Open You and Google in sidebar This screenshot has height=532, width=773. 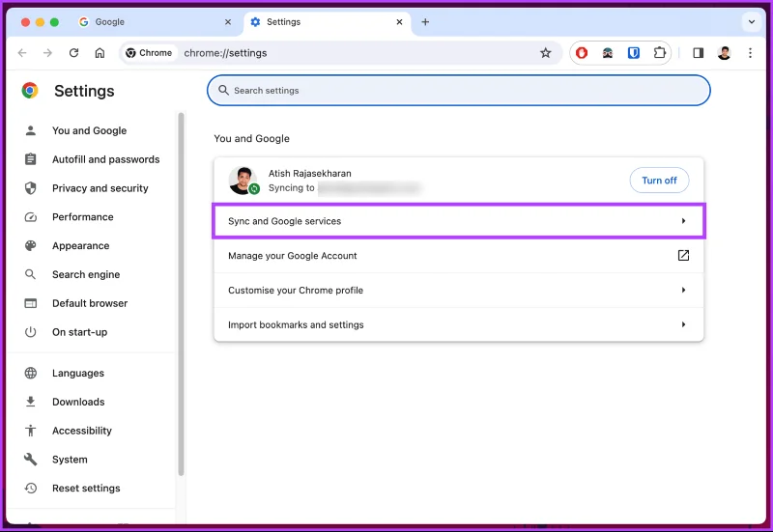[x=89, y=130]
